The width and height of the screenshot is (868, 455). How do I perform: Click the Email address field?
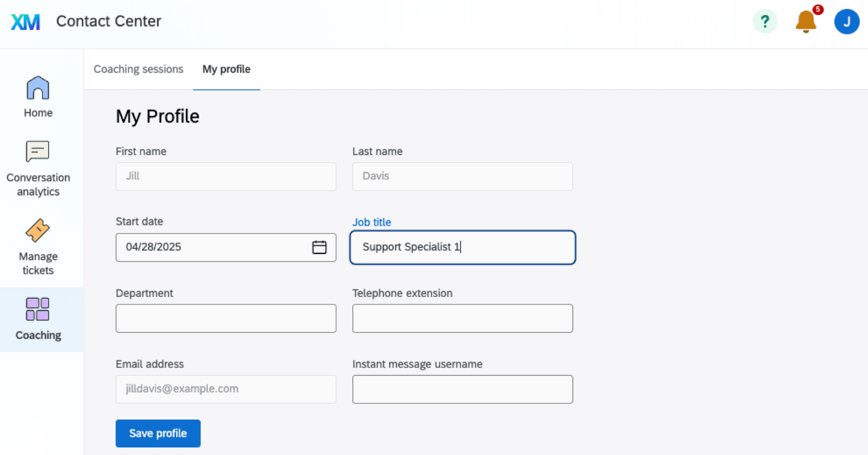pos(226,389)
